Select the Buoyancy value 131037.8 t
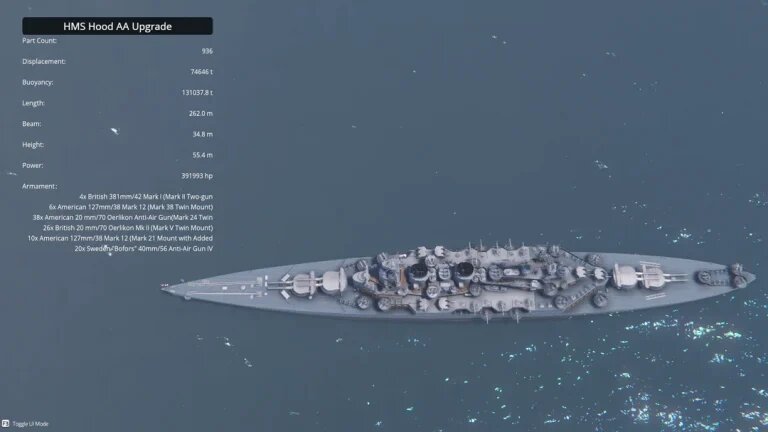Screen dimensions: 768x432 (x=197, y=92)
